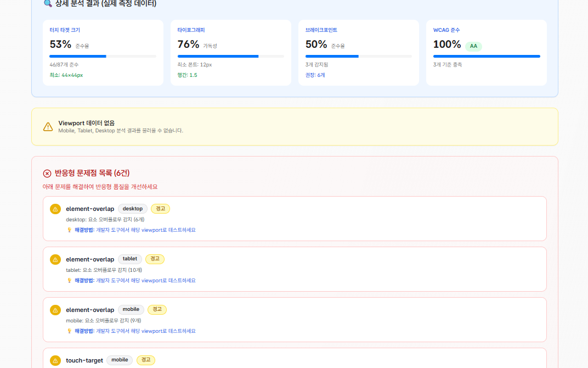
Task: Click desktop: 요소 오버플로우 감지 (6개) text
Action: (105, 219)
